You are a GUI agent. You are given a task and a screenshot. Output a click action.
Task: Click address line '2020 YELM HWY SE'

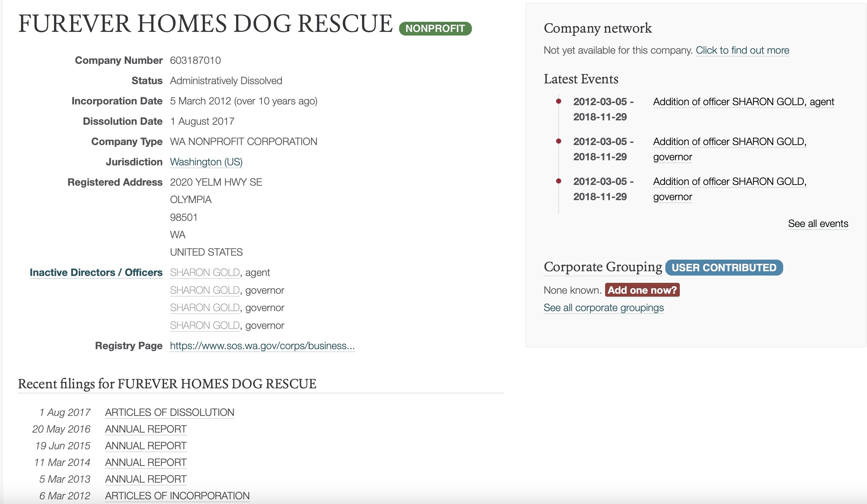[x=216, y=182]
